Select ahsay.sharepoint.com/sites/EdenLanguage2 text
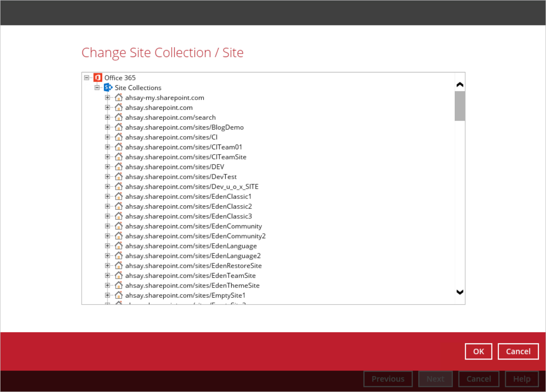Image resolution: width=546 pixels, height=392 pixels. point(193,255)
